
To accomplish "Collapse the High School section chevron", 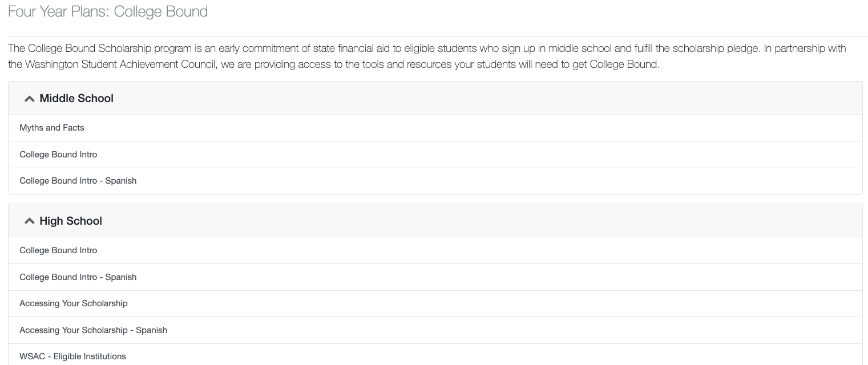I will (x=29, y=221).
